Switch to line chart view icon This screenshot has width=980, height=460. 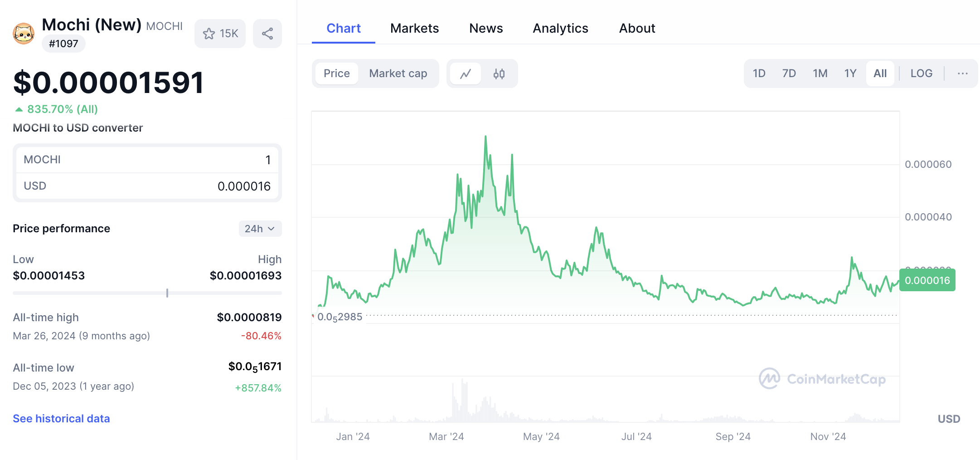[466, 73]
